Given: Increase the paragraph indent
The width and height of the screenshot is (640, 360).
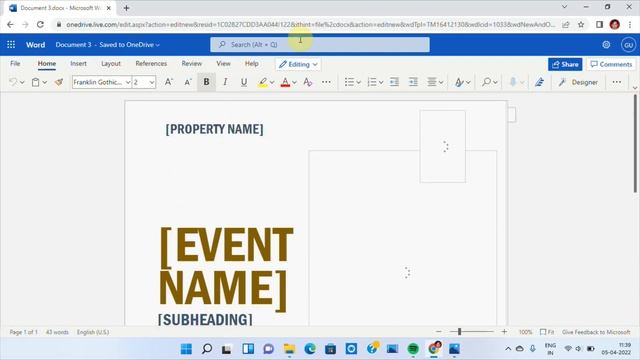Looking at the screenshot, I should (413, 82).
